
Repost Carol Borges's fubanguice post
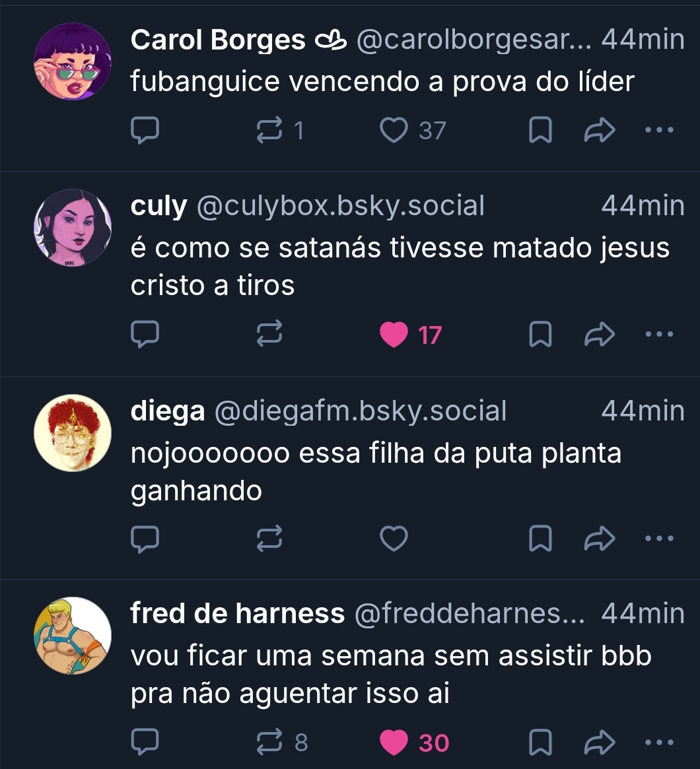point(269,130)
